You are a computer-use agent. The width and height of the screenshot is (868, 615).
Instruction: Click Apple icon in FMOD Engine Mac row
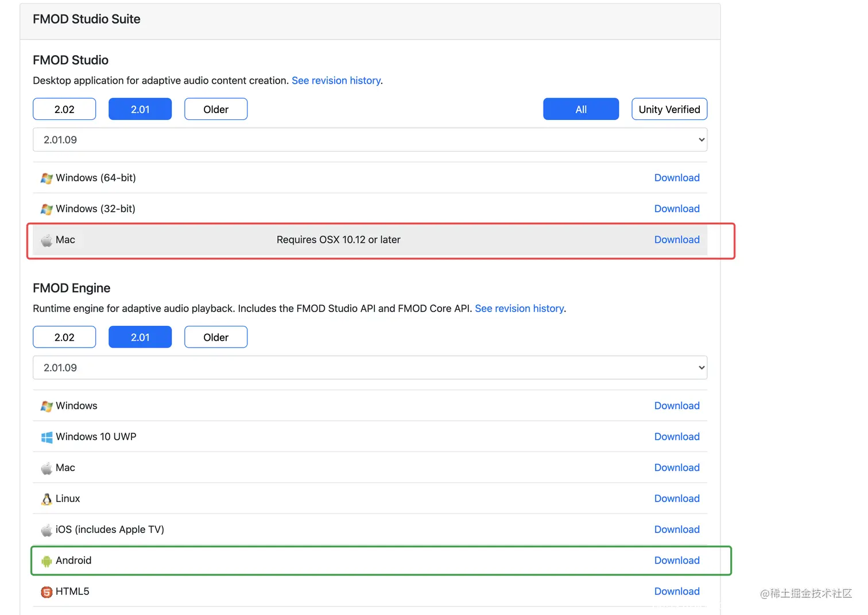pyautogui.click(x=46, y=468)
